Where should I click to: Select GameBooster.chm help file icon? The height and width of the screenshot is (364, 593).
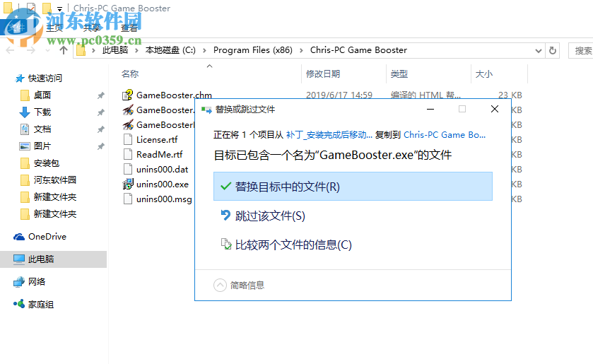click(x=128, y=95)
